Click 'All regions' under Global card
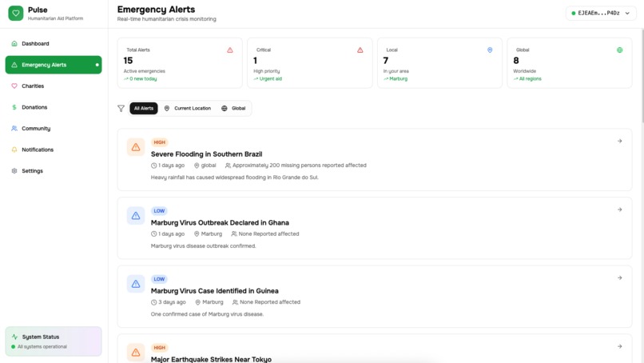Screen dimensions: 644x363 point(531,79)
